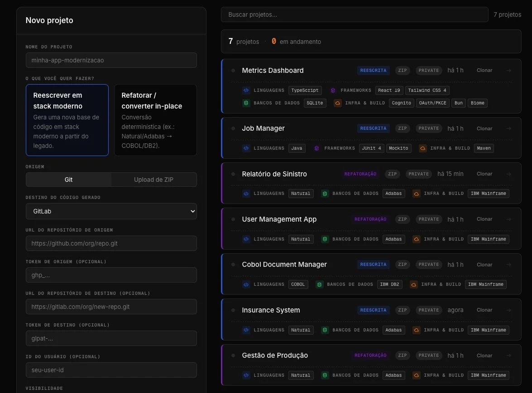Viewport: 532px width, 393px height.
Task: Clone the Gestão de Produção project
Action: tap(484, 355)
